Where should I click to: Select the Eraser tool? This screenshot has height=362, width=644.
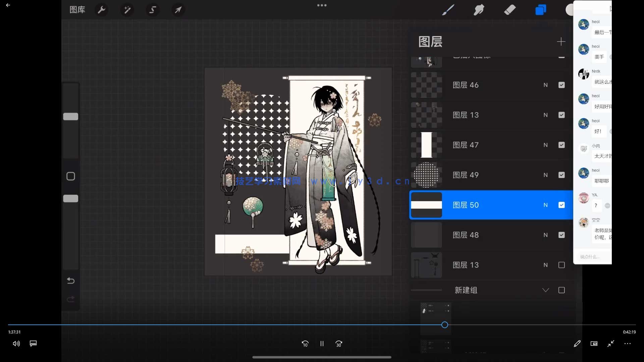point(510,10)
